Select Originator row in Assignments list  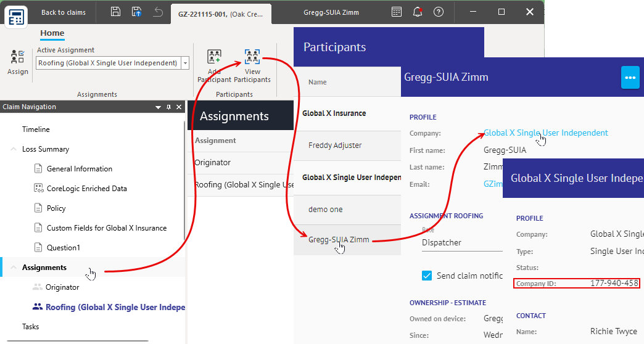(x=241, y=163)
